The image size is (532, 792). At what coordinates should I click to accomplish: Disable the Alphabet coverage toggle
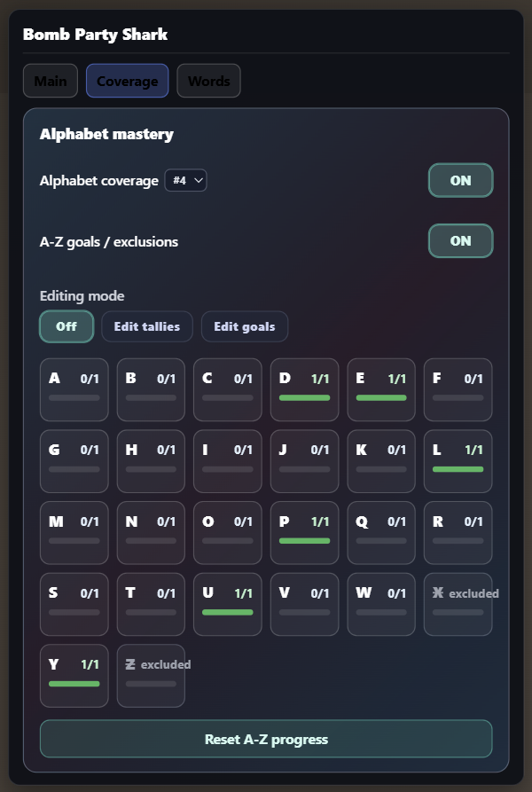460,180
